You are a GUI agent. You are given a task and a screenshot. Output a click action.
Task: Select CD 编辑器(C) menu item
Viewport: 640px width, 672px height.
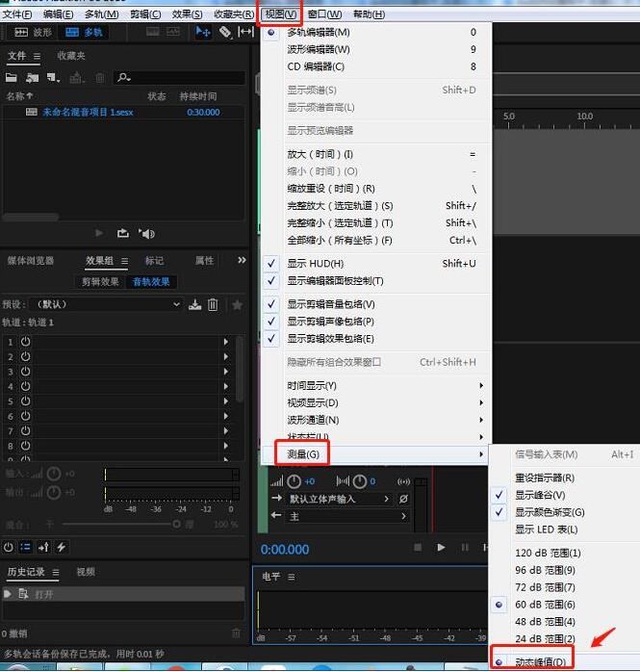377,66
